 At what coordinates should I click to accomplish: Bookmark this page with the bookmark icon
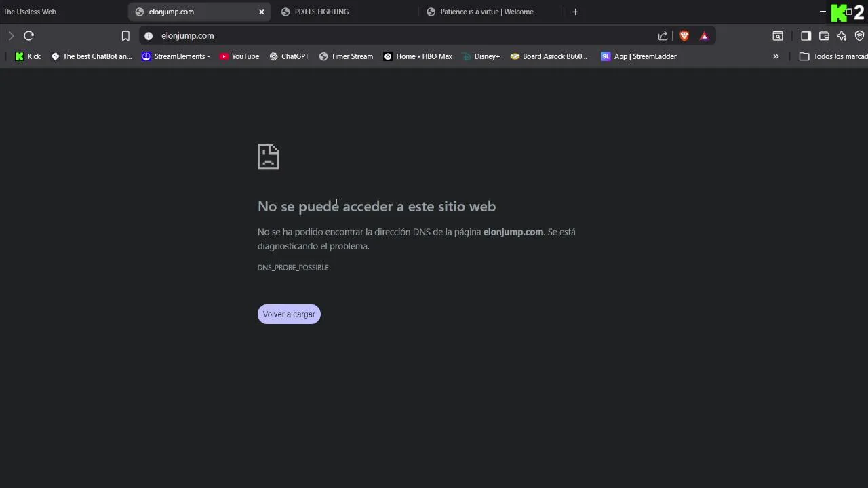click(x=125, y=36)
